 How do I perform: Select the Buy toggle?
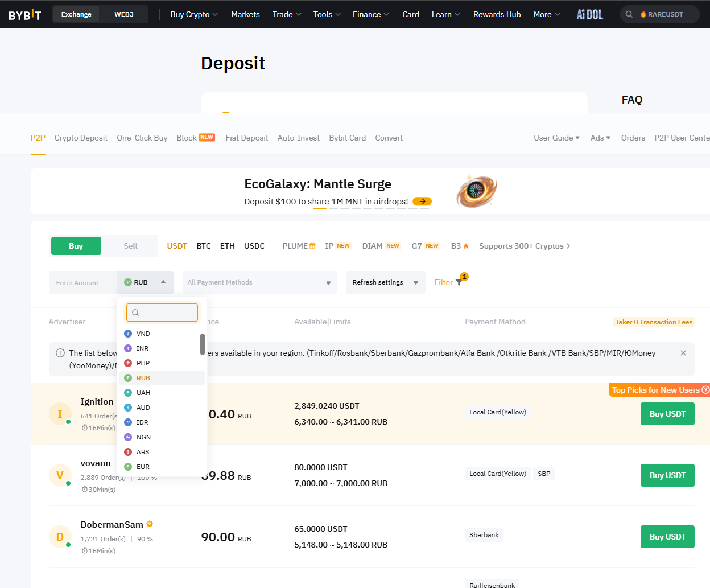[x=76, y=246]
